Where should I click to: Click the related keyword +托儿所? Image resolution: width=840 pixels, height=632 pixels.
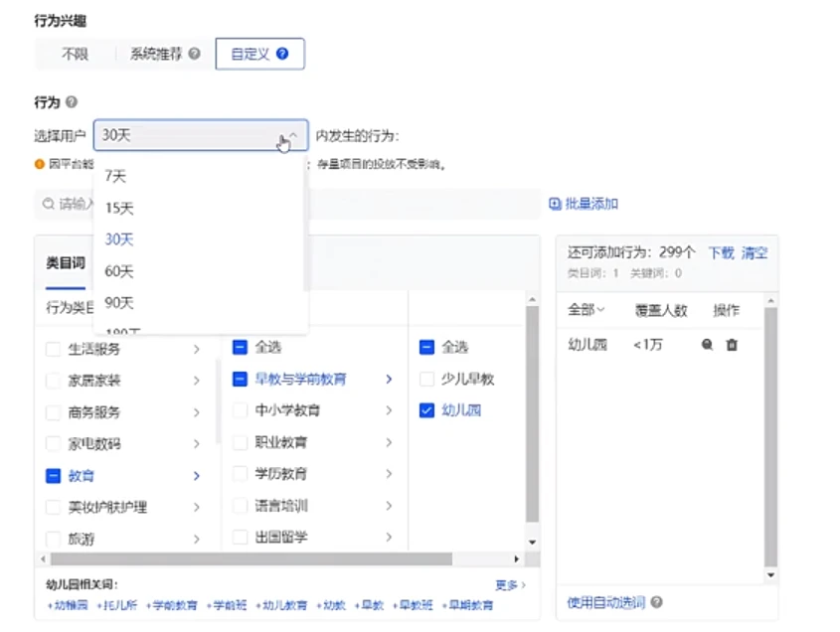point(118,604)
